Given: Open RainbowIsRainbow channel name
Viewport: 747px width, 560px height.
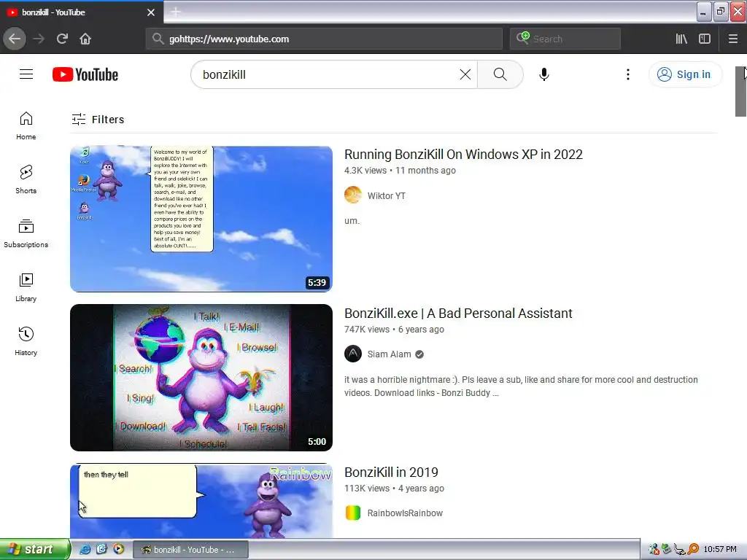Looking at the screenshot, I should (405, 513).
